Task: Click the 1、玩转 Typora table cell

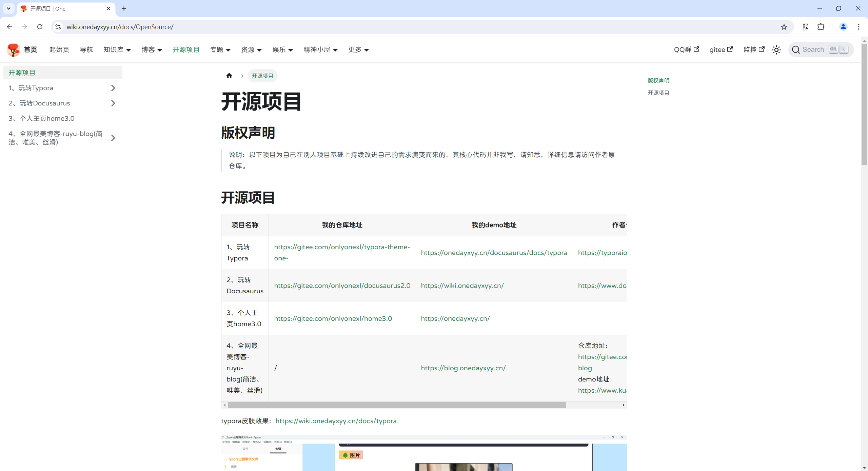Action: [x=245, y=252]
